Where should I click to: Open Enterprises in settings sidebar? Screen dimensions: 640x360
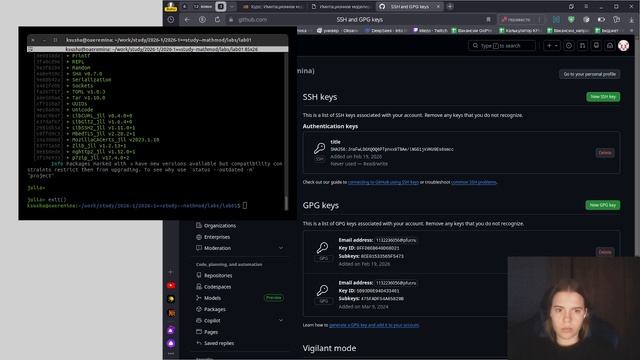coord(217,237)
